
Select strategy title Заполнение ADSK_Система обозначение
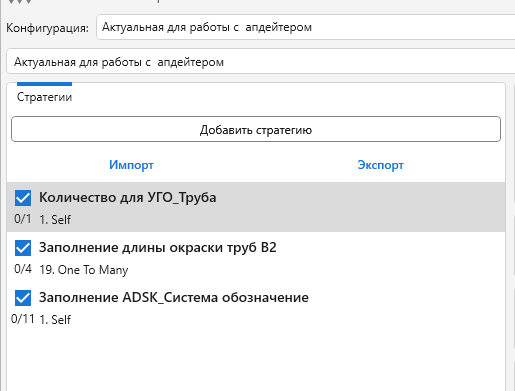point(174,297)
